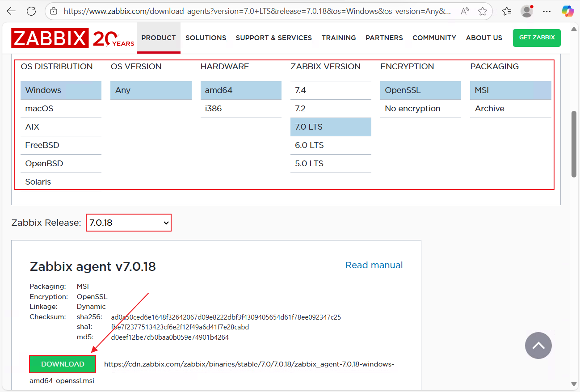Reload the current page
The height and width of the screenshot is (392, 580).
(x=31, y=11)
